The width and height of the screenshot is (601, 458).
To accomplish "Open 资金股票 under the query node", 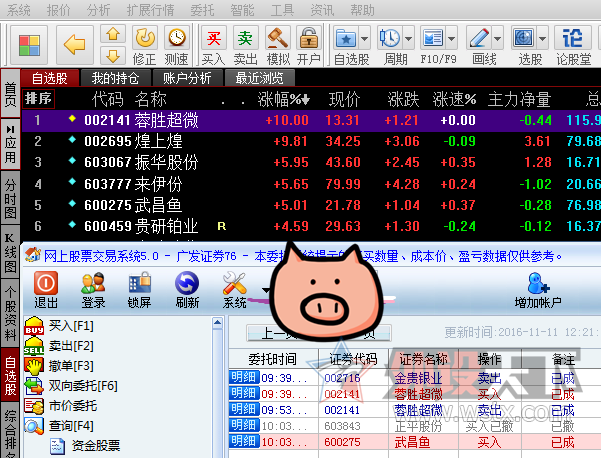I will point(95,446).
